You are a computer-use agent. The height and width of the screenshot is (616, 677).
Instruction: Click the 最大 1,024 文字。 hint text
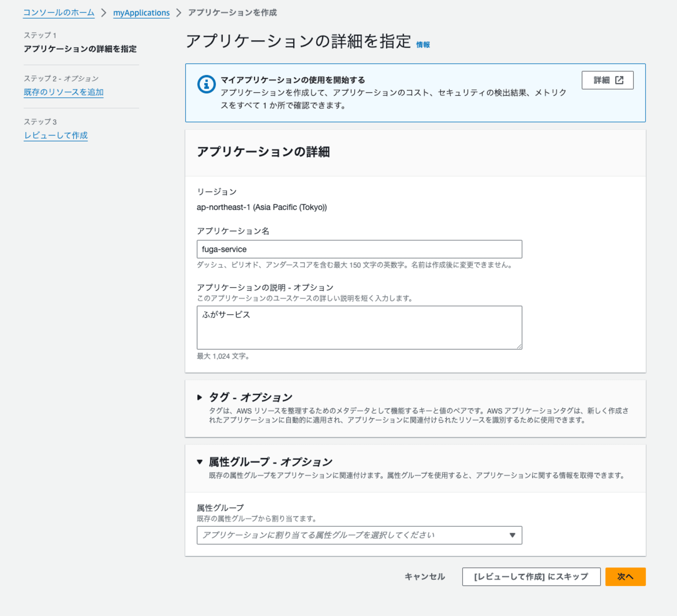(223, 356)
